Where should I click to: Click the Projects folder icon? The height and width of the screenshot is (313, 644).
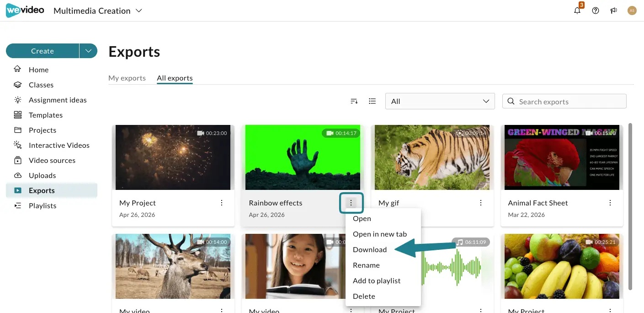point(18,130)
